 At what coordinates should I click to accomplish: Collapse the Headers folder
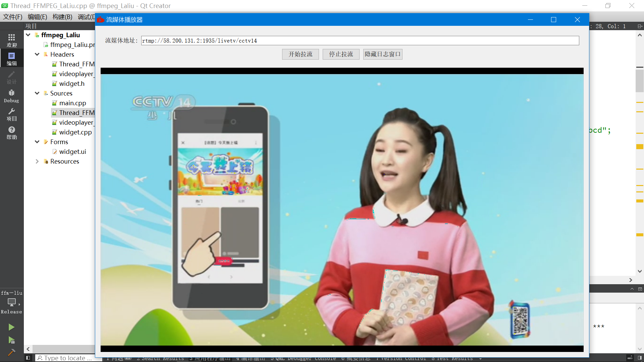[37, 54]
